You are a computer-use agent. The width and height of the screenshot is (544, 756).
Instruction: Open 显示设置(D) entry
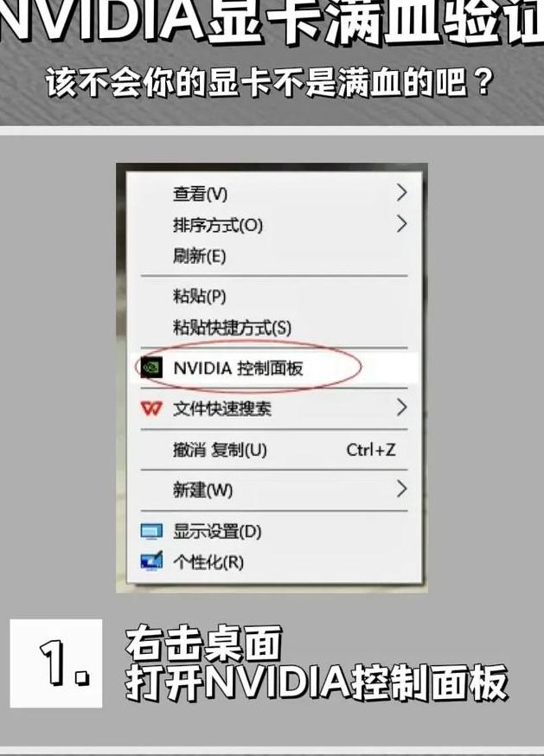point(274,531)
